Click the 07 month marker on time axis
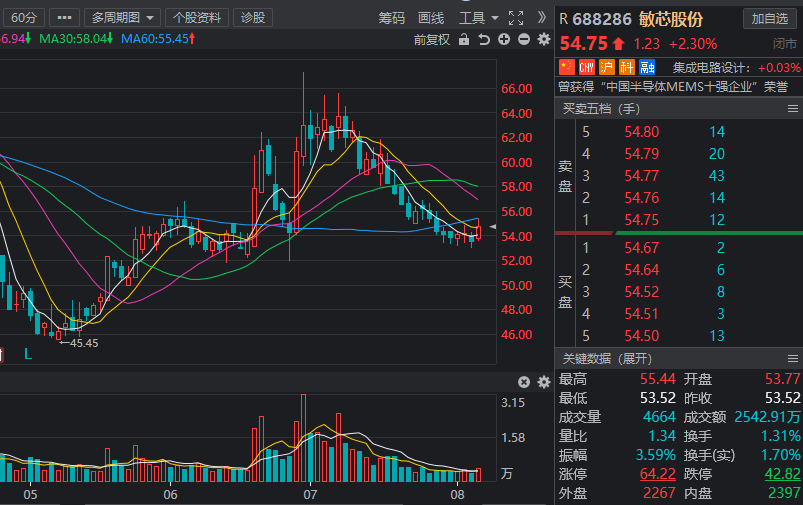Viewport: 803px width, 505px height. coord(310,495)
